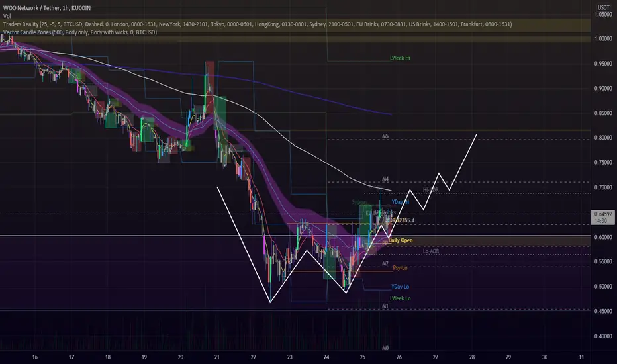Click date 23 on the time axis
Screen dimensions: 617x364
click(x=289, y=357)
